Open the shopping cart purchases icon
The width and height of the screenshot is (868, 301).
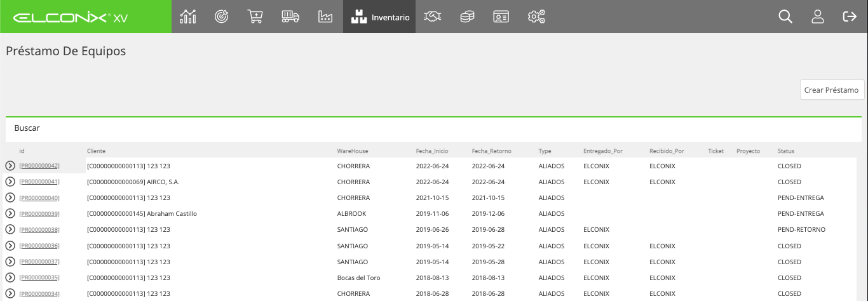255,17
